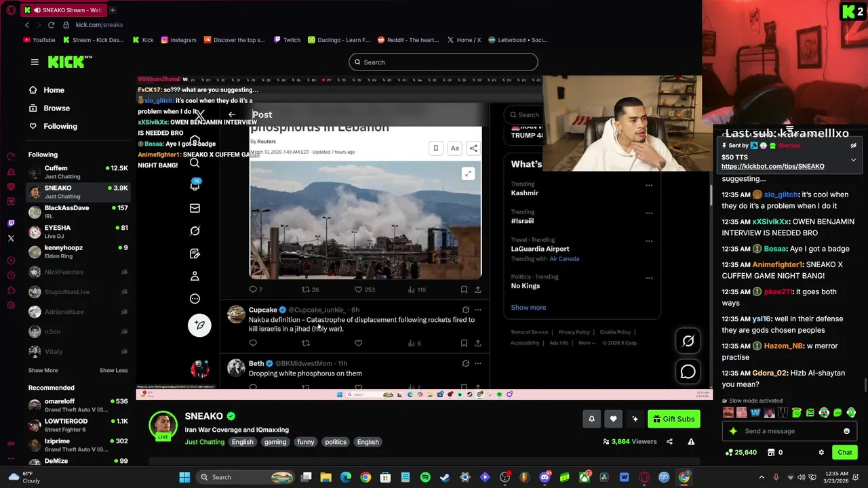Open the Kick hamburger menu
This screenshot has width=868, height=488.
pos(35,62)
